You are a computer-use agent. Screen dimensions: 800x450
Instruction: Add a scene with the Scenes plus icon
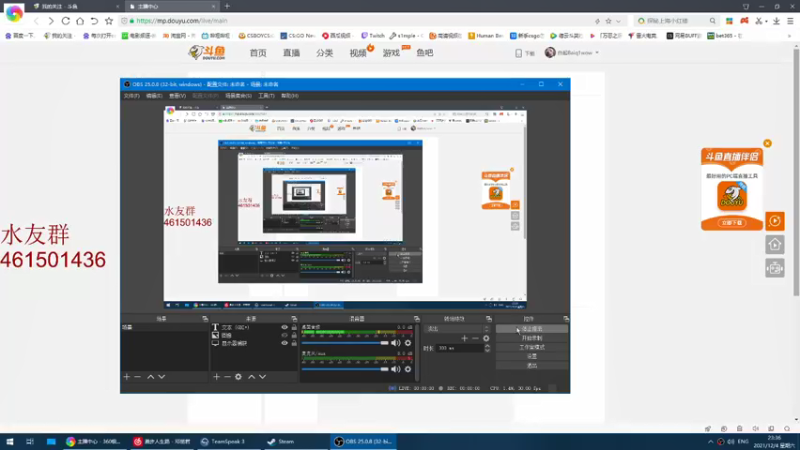(x=127, y=377)
